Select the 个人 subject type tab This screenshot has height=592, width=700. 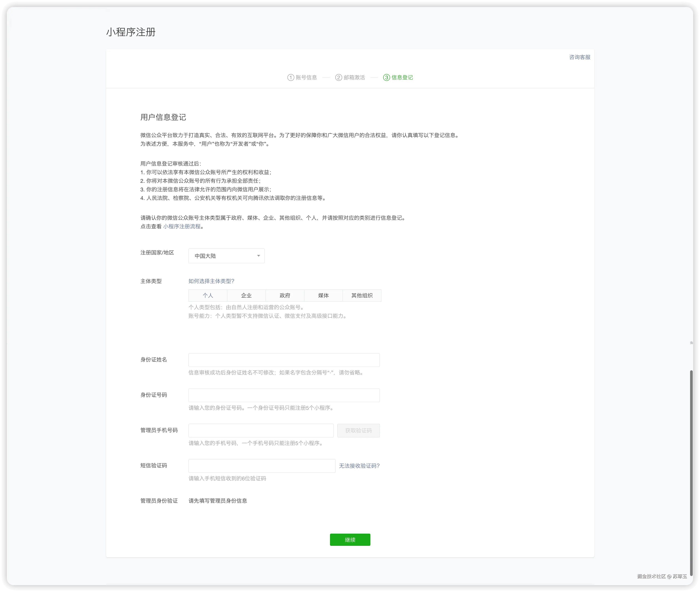(208, 295)
